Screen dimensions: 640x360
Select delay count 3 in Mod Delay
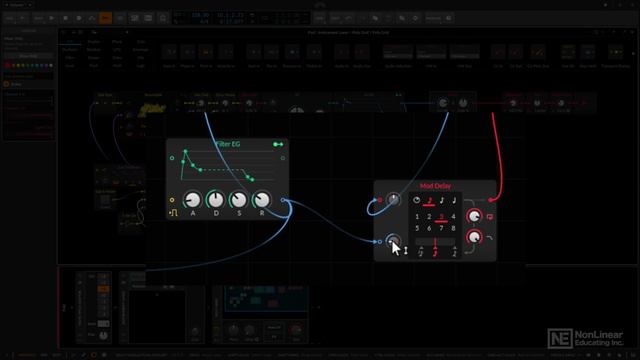(x=441, y=217)
